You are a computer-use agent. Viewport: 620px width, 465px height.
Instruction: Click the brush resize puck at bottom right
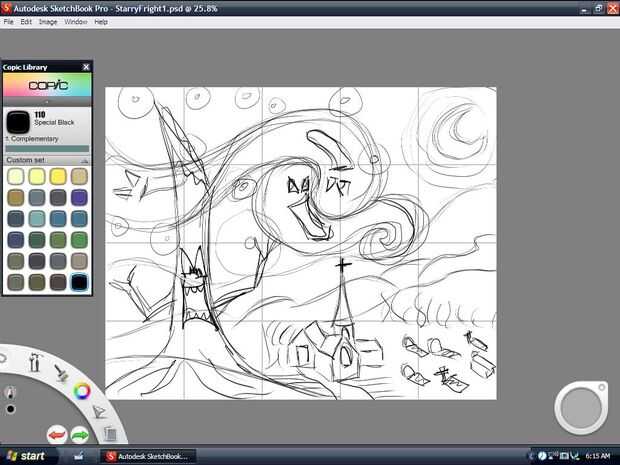[581, 408]
